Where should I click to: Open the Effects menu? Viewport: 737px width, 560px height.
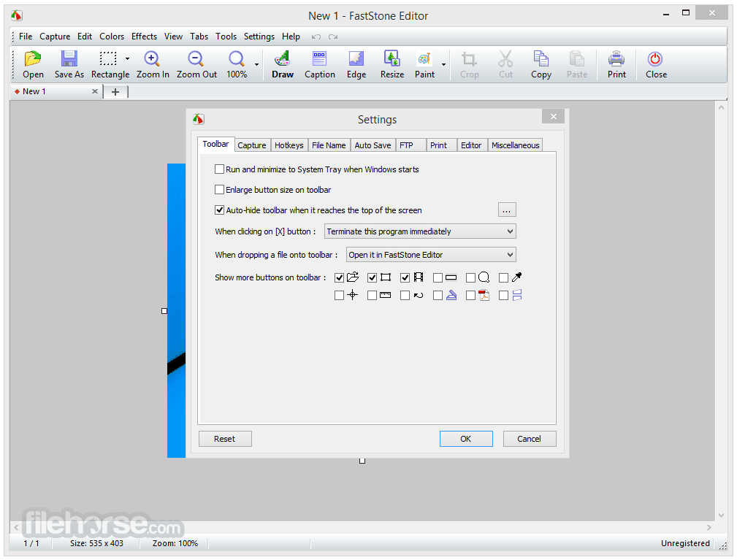(145, 37)
